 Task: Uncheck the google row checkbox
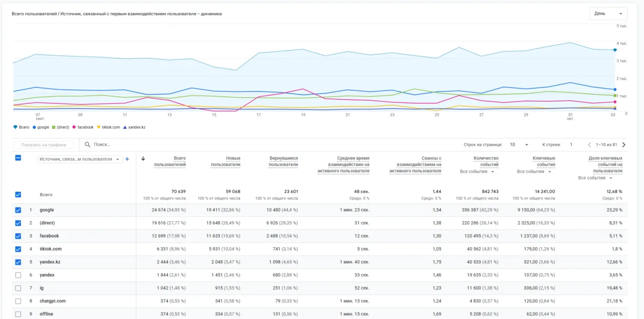(18, 210)
